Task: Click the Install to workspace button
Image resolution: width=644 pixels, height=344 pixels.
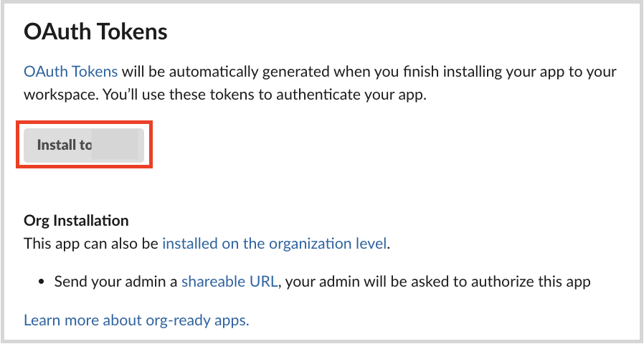Action: click(x=84, y=145)
